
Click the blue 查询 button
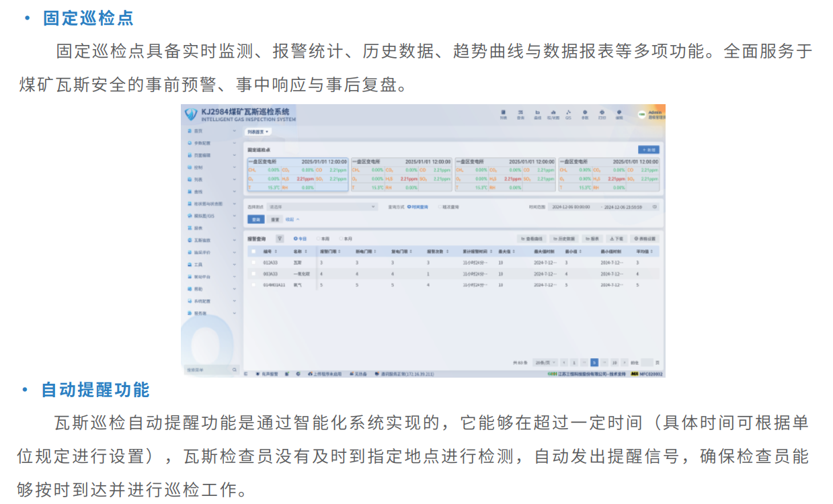(x=255, y=219)
